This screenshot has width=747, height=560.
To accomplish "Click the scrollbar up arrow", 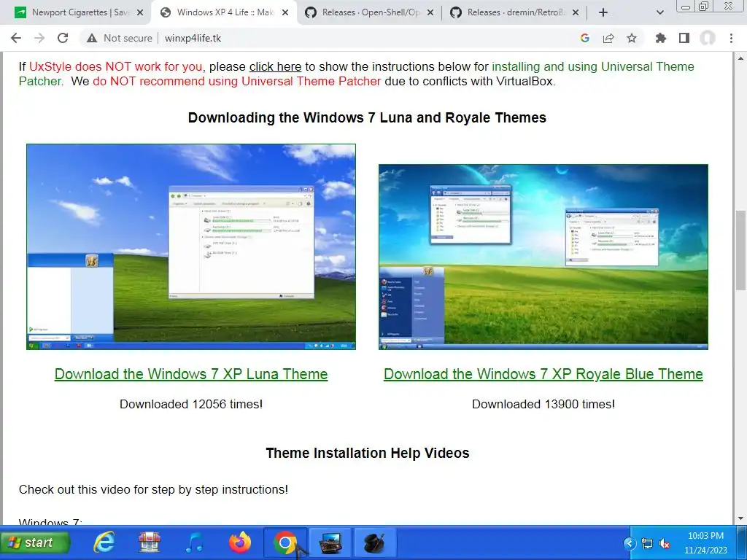I will pyautogui.click(x=740, y=58).
